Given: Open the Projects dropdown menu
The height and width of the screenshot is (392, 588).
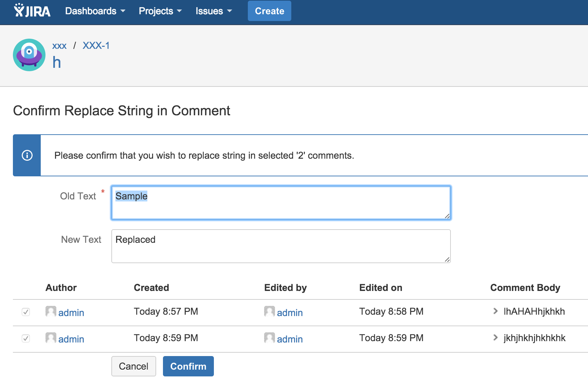Looking at the screenshot, I should coord(160,11).
